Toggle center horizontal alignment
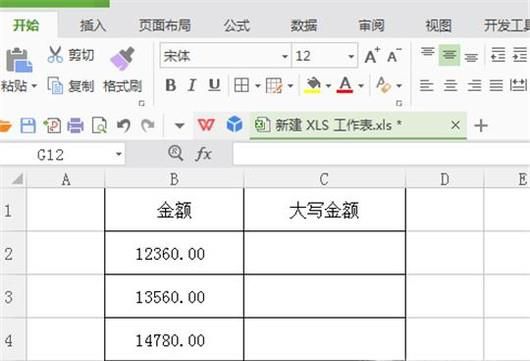This screenshot has width=530, height=361. 450,85
